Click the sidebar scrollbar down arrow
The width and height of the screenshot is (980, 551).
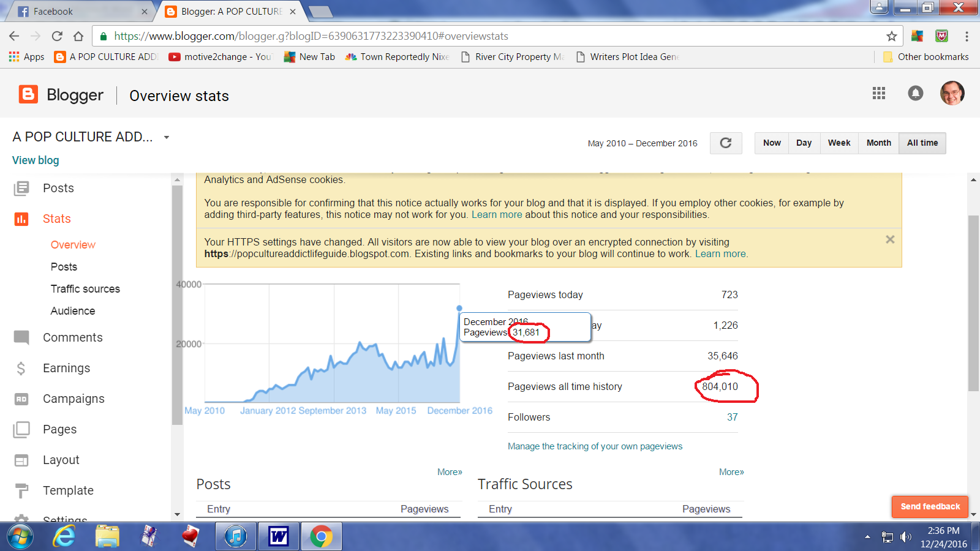tap(178, 515)
